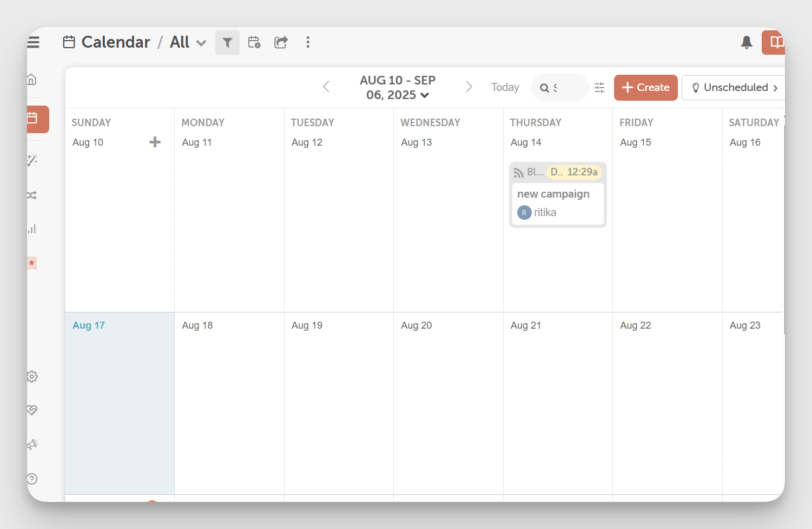Open the three-dot more options menu
The height and width of the screenshot is (529, 812).
click(308, 42)
